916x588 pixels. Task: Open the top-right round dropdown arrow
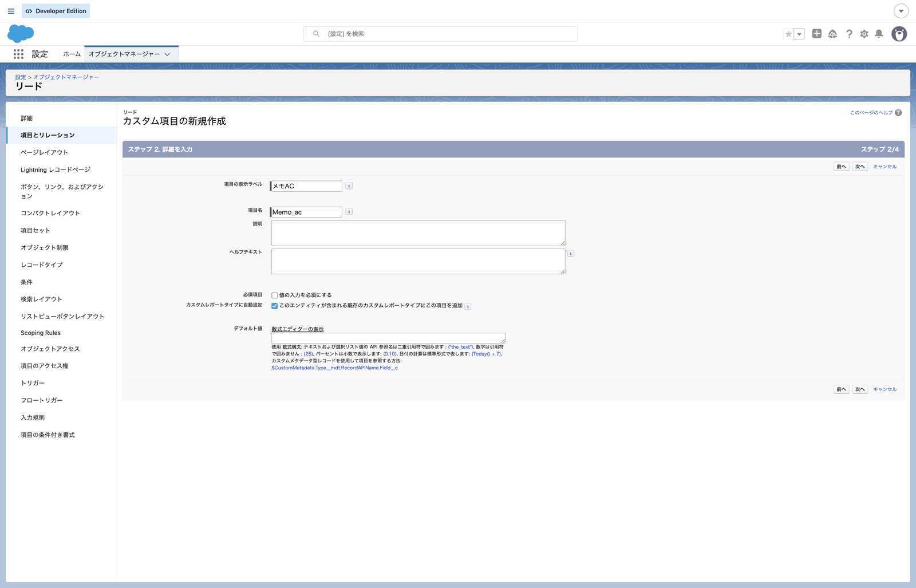point(901,11)
